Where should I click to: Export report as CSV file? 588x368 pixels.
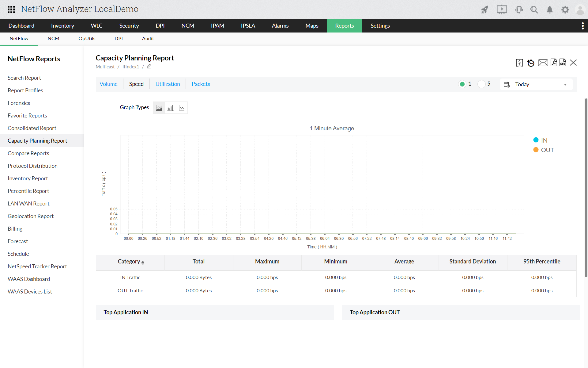pyautogui.click(x=563, y=63)
